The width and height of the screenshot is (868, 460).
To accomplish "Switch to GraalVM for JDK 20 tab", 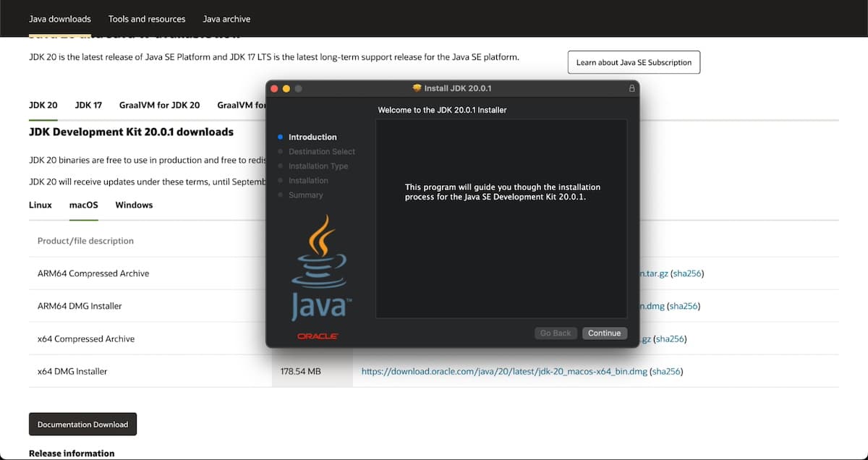I will point(159,105).
